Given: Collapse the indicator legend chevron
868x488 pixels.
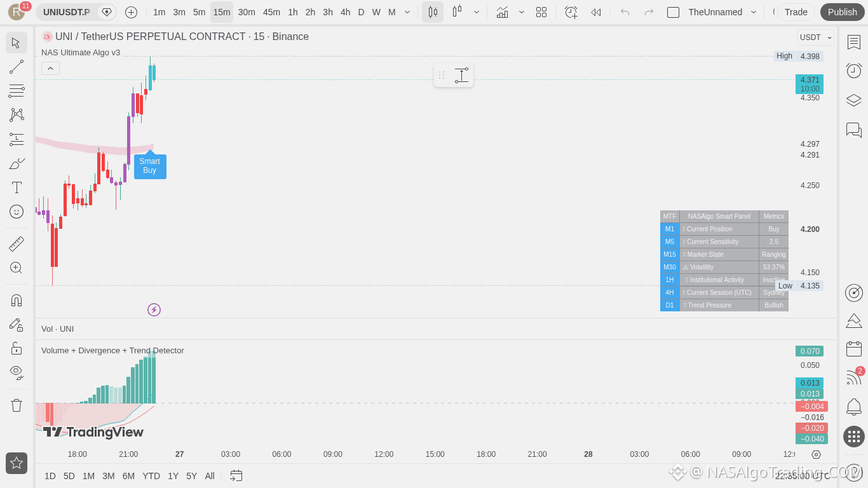Looking at the screenshot, I should [51, 68].
